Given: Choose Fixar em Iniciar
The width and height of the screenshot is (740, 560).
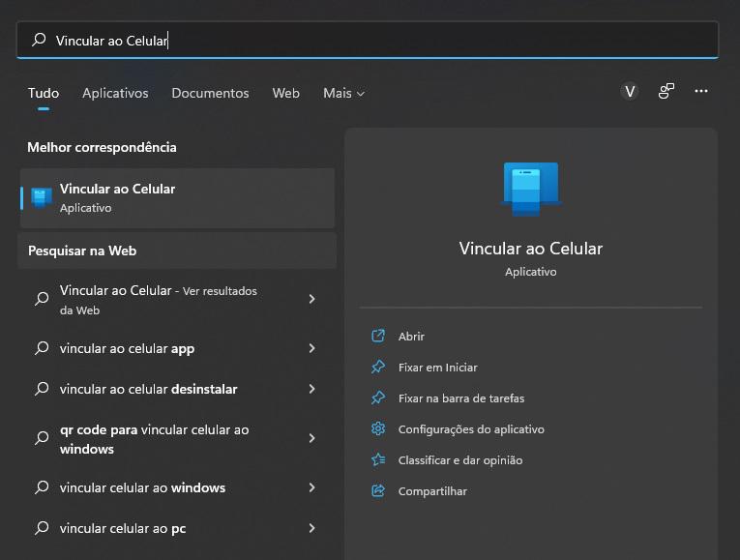Looking at the screenshot, I should point(437,368).
